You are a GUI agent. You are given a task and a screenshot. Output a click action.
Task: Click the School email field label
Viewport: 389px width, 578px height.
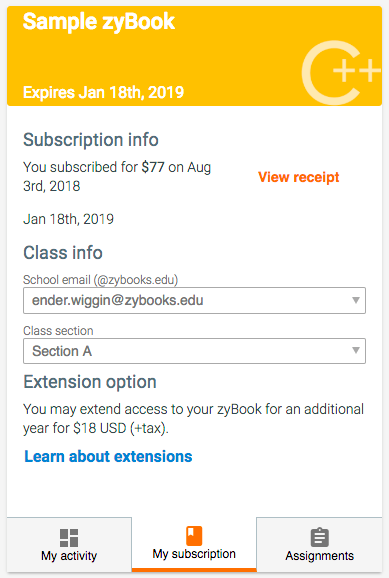pyautogui.click(x=100, y=280)
